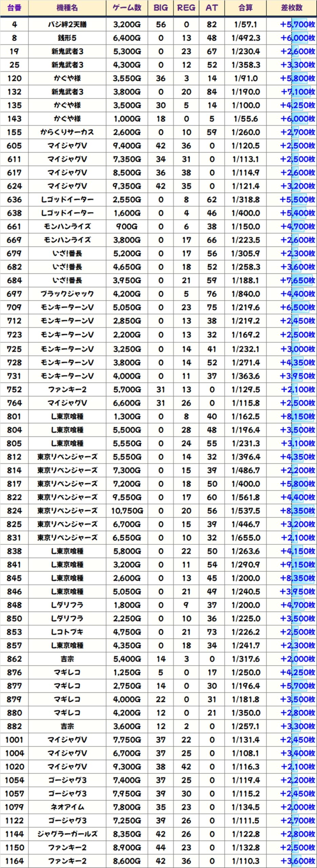This screenshot has width=317, height=868.
Task: Click the ジャグラーガールズ machine name
Action: click(x=67, y=834)
